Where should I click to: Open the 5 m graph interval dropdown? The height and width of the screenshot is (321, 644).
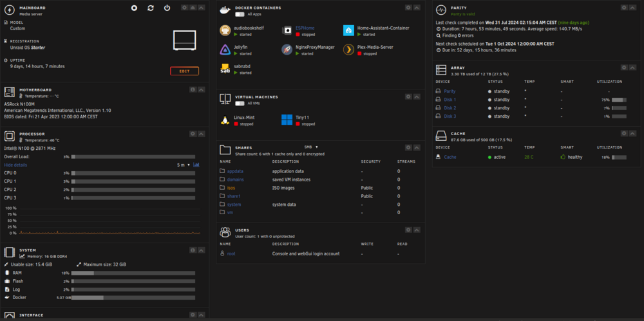pyautogui.click(x=184, y=165)
